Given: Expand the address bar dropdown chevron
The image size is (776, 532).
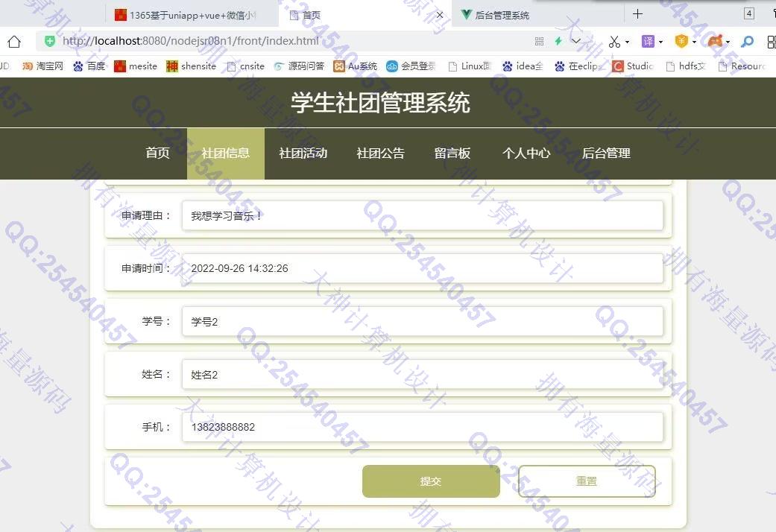Looking at the screenshot, I should coord(575,41).
